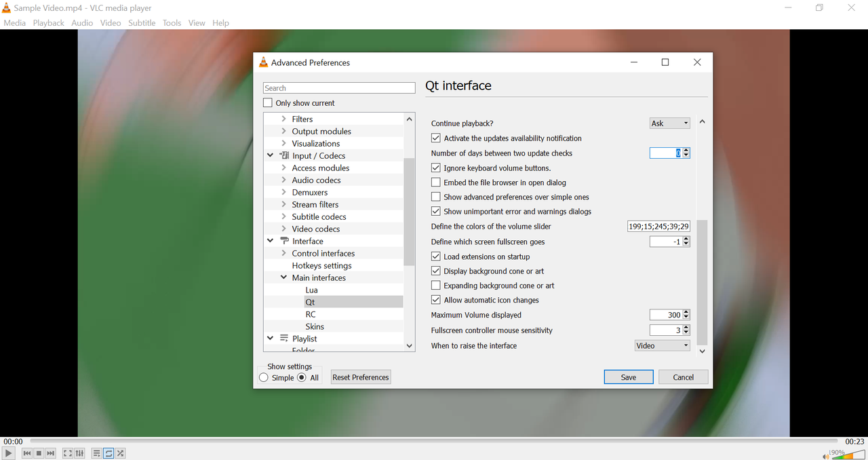The image size is (868, 460).
Task: Expand the Audio codecs tree node
Action: point(283,180)
